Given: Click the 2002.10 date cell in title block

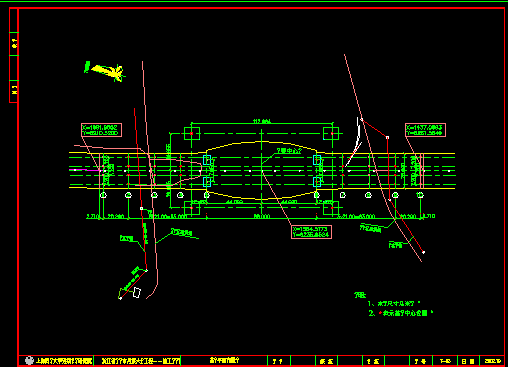Looking at the screenshot, I should 492,361.
